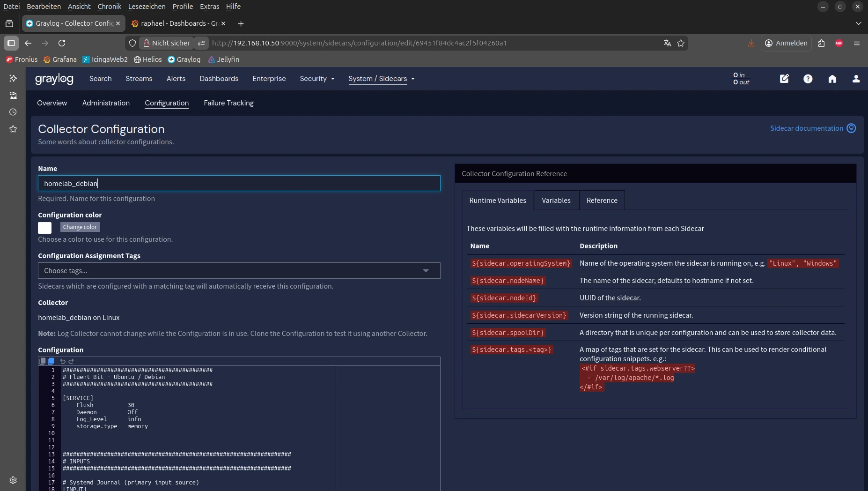Switch to the Variables tab

click(556, 201)
